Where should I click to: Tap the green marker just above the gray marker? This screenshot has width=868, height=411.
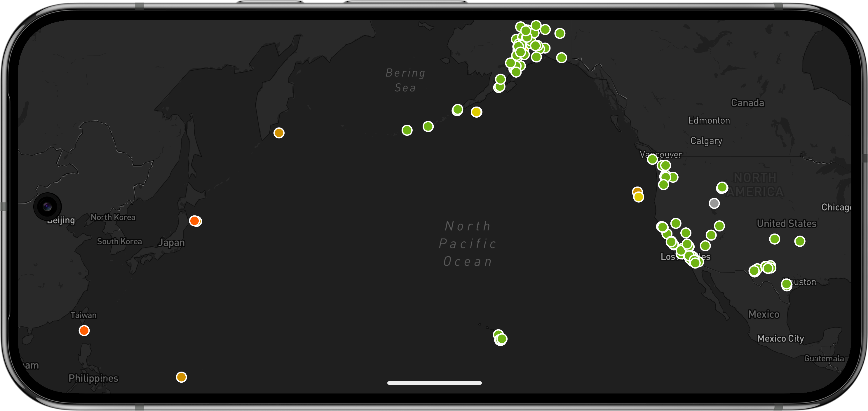722,187
